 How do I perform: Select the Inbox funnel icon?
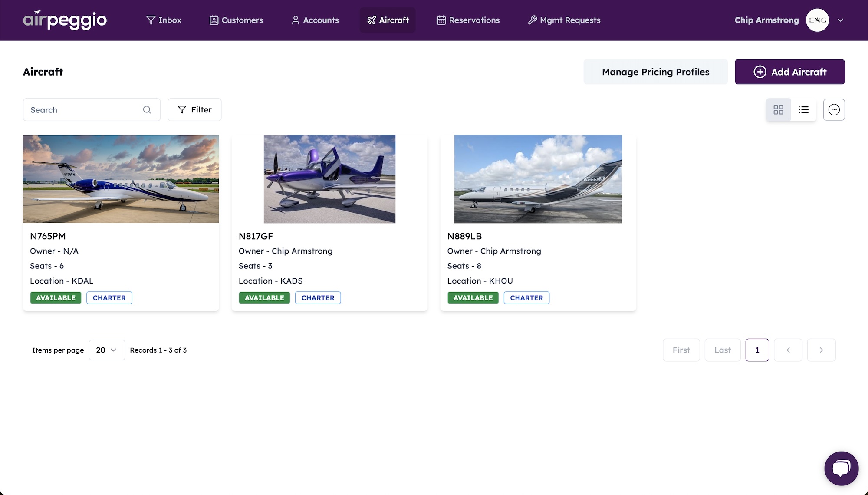coord(151,20)
